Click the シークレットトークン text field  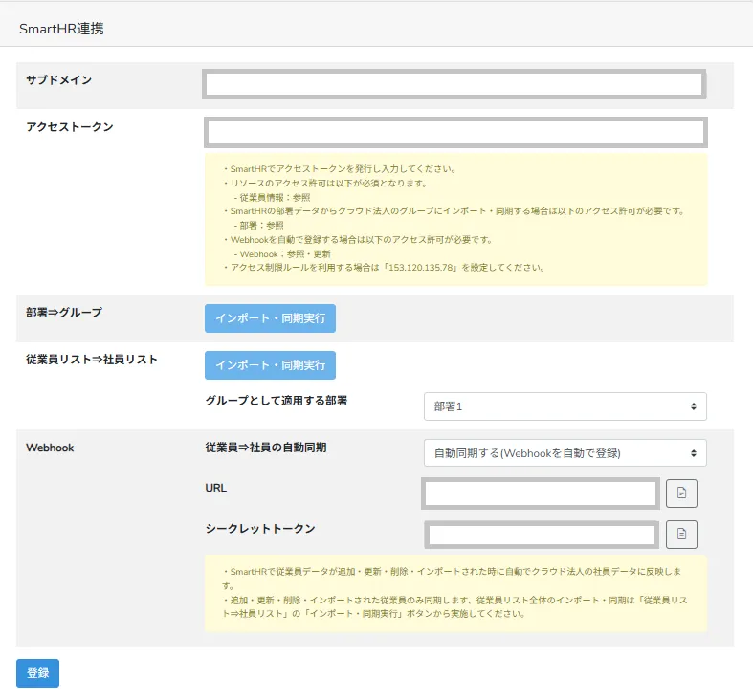(x=542, y=535)
